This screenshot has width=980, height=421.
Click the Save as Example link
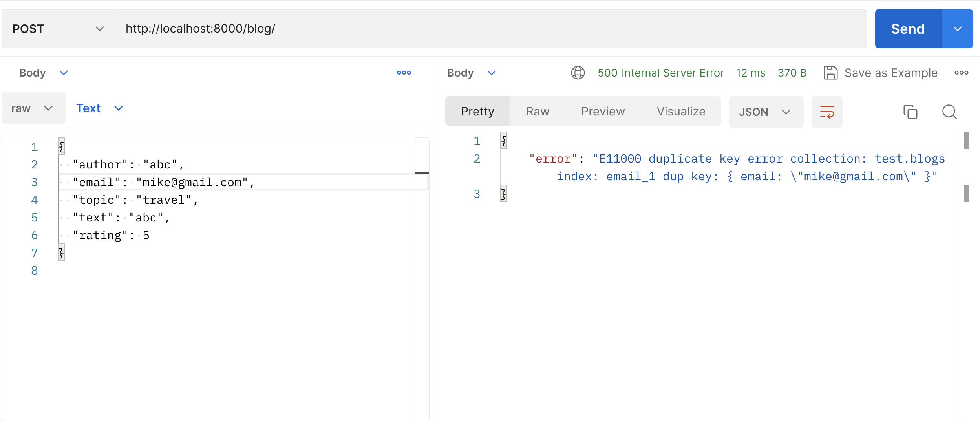tap(890, 73)
